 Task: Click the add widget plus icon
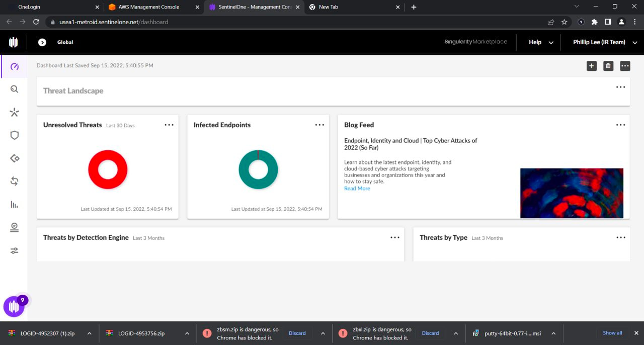591,65
